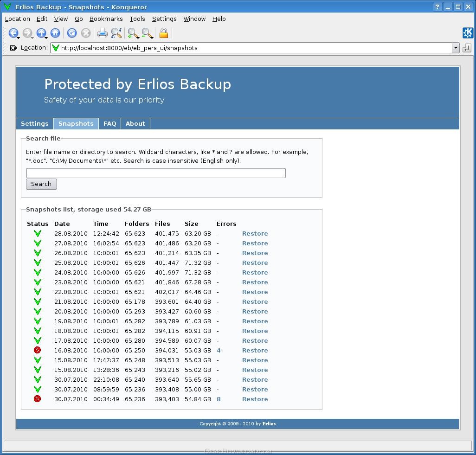This screenshot has width=476, height=455.
Task: Open the Help menu
Action: click(x=219, y=19)
